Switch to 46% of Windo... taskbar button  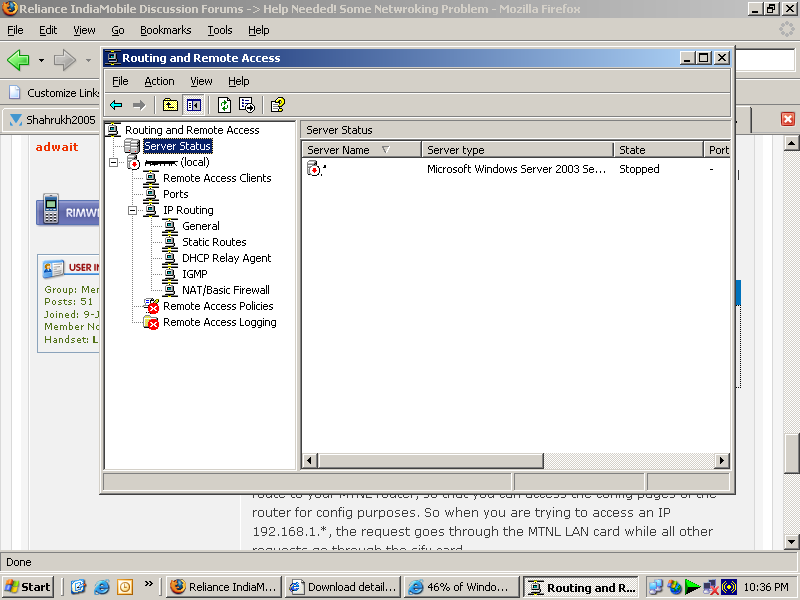461,587
